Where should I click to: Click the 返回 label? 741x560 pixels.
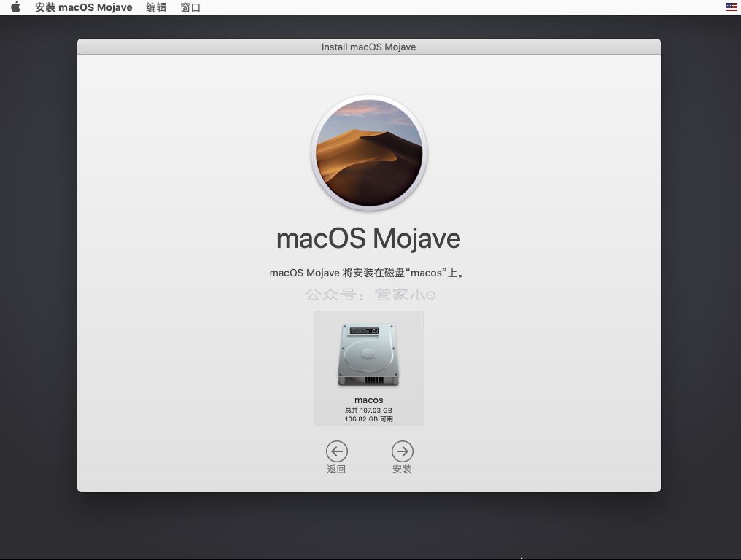pos(336,470)
